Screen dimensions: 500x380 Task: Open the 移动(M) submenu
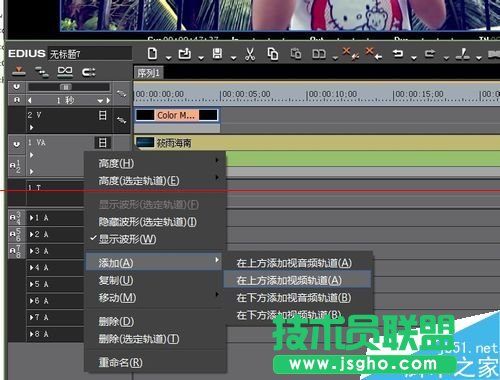click(155, 297)
